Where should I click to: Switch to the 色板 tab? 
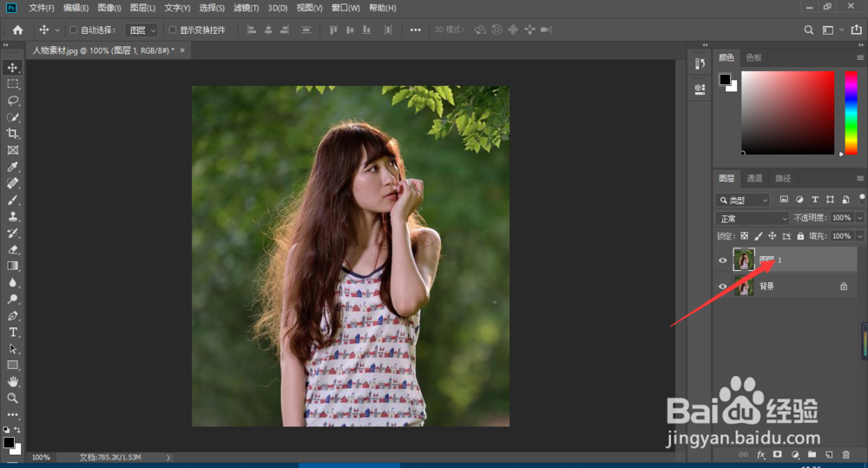pyautogui.click(x=754, y=57)
